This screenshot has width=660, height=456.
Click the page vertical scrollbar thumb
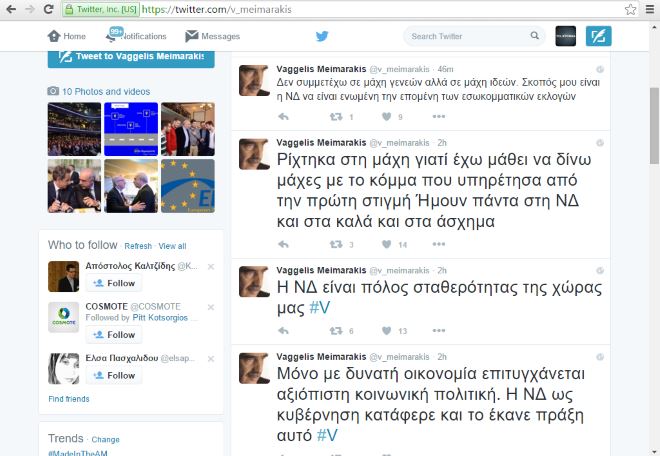point(655,125)
